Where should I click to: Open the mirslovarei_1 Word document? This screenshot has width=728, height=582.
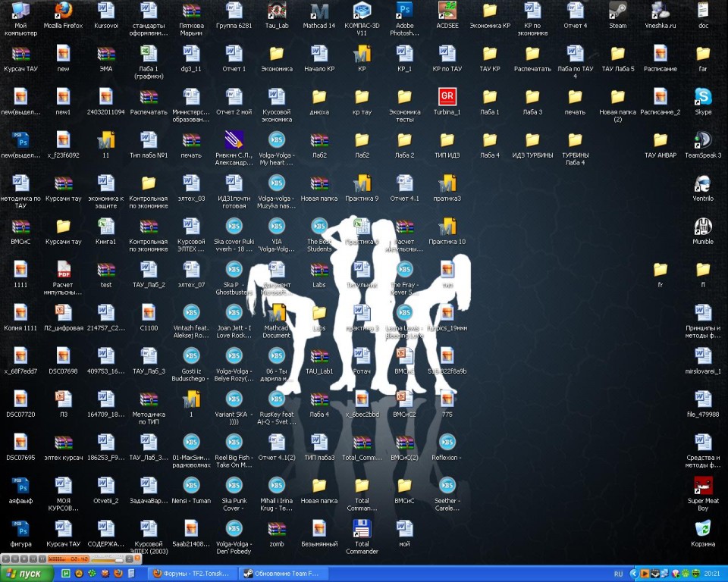point(703,361)
